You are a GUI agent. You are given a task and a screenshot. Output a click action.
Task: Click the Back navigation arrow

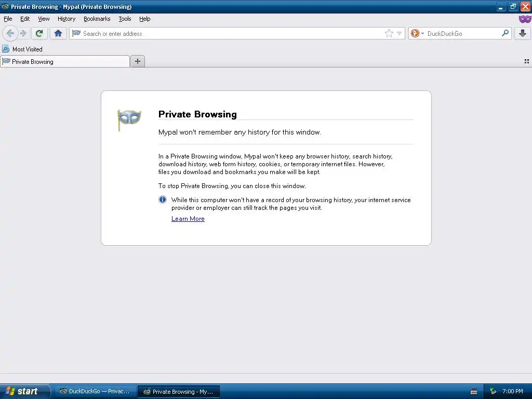[x=10, y=33]
